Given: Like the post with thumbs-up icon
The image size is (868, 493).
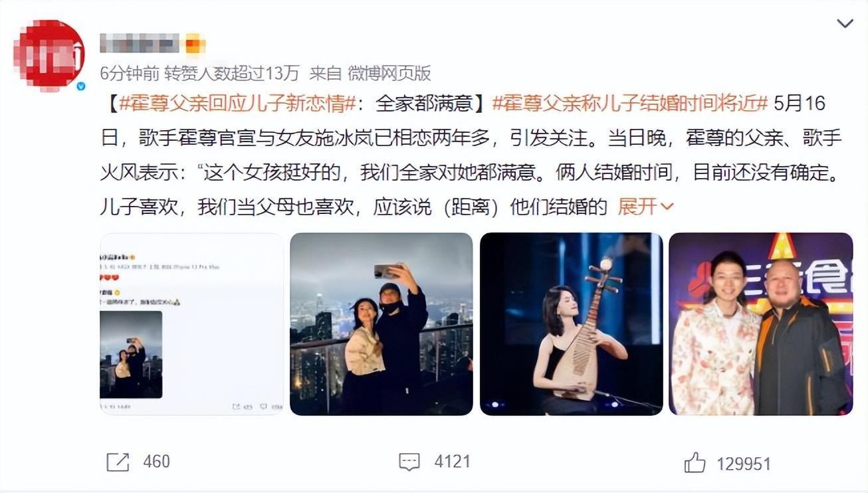Looking at the screenshot, I should click(695, 462).
